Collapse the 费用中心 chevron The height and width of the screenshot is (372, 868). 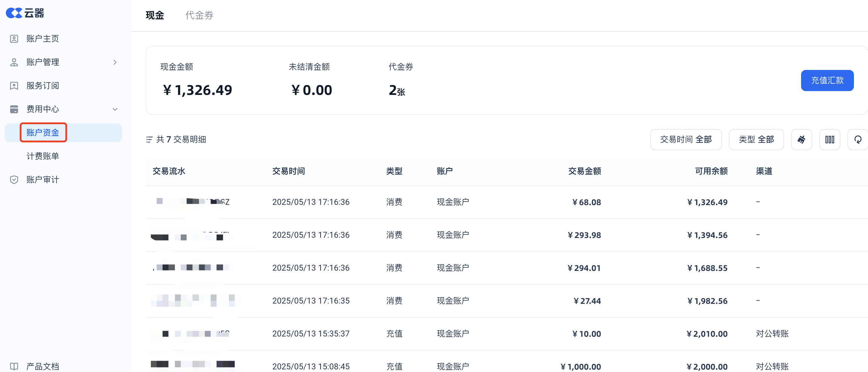(115, 109)
